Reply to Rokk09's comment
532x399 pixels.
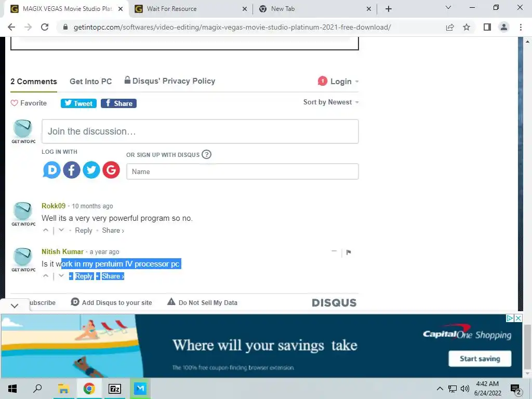click(84, 230)
